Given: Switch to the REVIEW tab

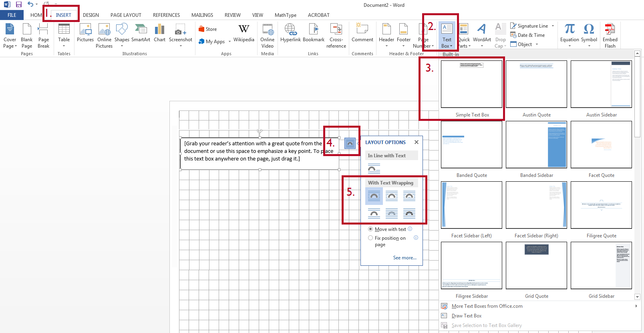Looking at the screenshot, I should click(x=233, y=15).
